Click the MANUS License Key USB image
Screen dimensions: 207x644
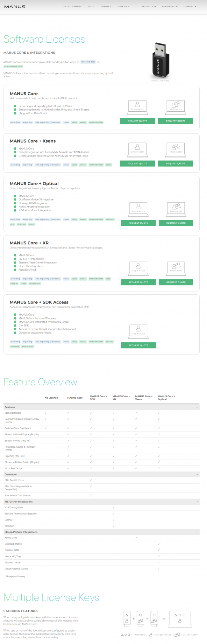160,60
